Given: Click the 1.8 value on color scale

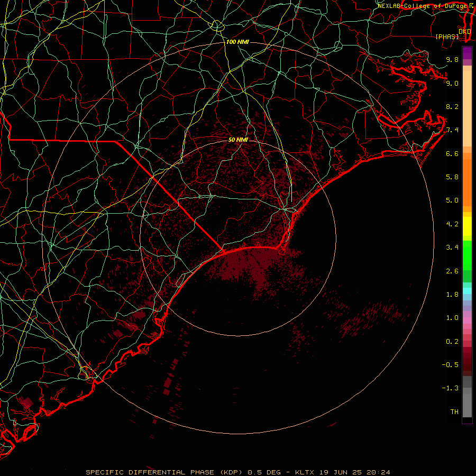Looking at the screenshot, I should pos(452,295).
